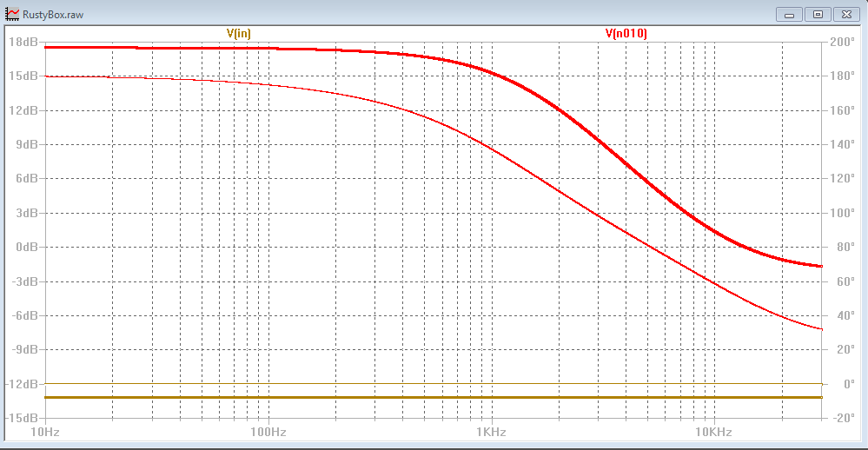The width and height of the screenshot is (868, 450).
Task: Select the V(in) trace label
Action: pos(239,33)
